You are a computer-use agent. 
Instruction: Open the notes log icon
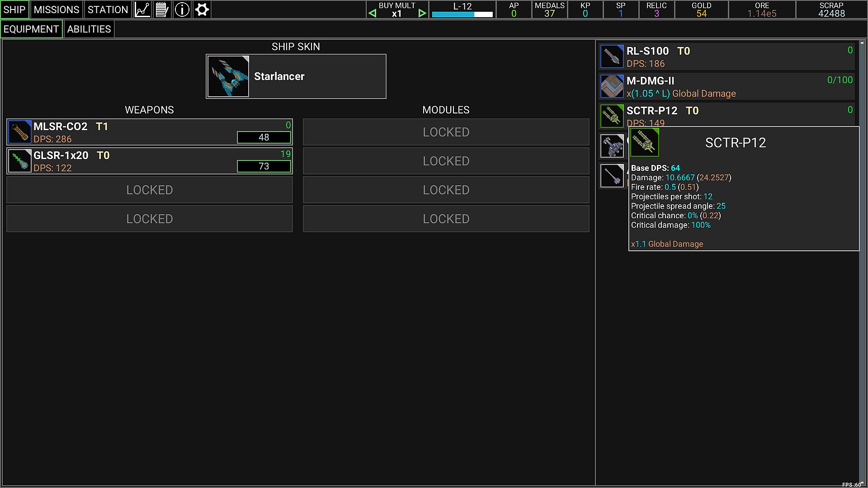[x=162, y=9]
